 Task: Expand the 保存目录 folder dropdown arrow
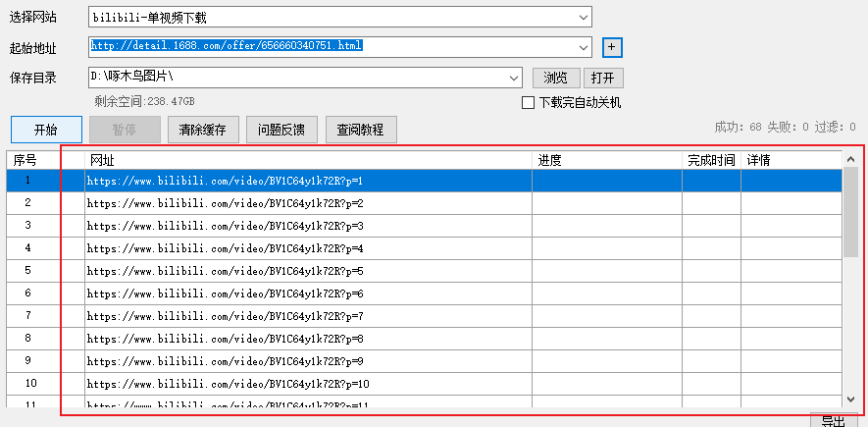tap(514, 79)
